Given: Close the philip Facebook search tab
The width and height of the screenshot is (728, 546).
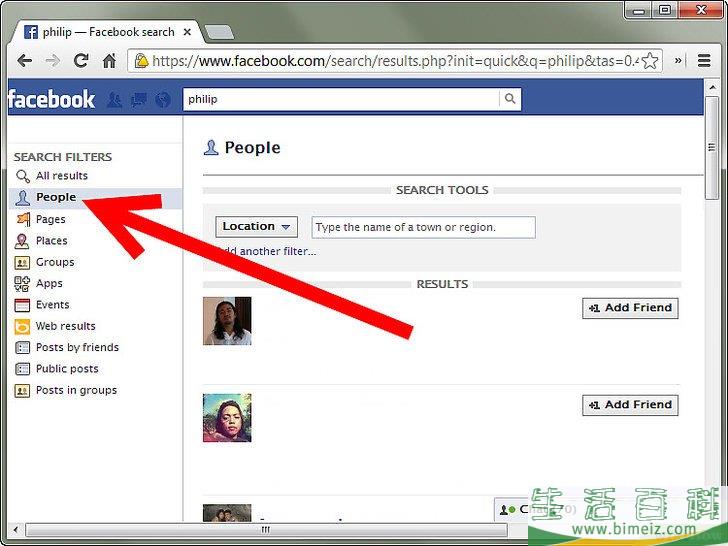Looking at the screenshot, I should [x=187, y=32].
